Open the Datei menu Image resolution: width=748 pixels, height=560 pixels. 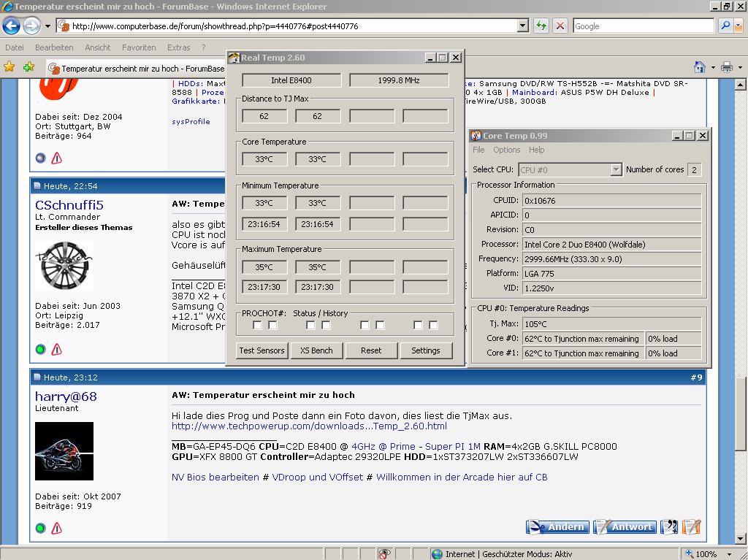(15, 47)
